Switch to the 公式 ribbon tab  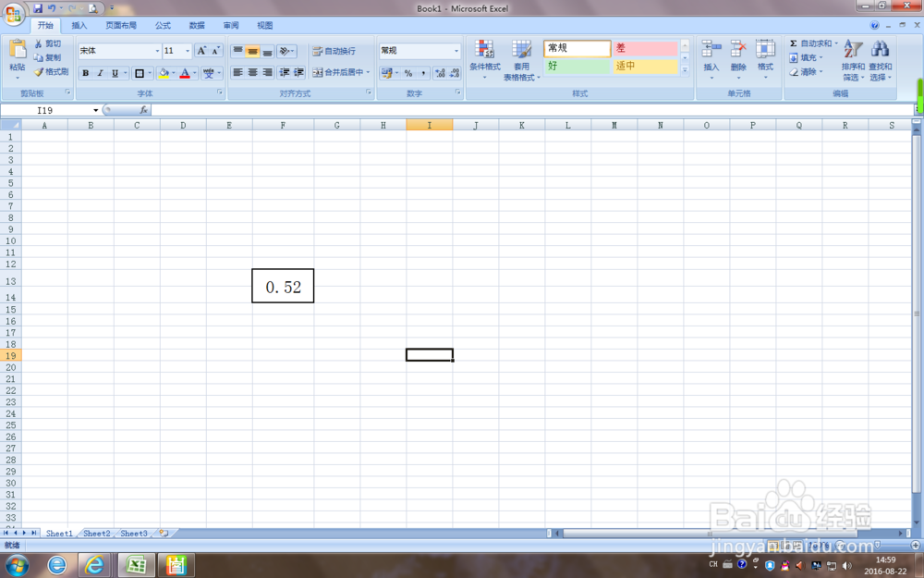163,25
